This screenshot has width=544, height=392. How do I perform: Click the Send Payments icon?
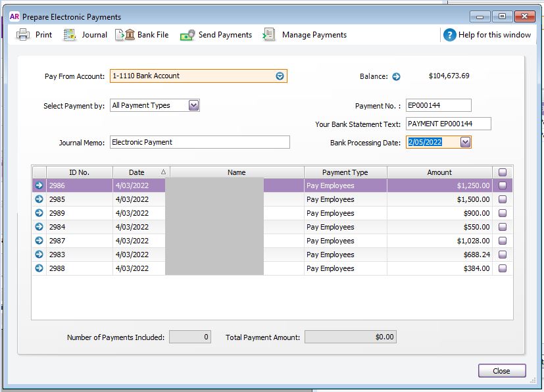(x=189, y=35)
